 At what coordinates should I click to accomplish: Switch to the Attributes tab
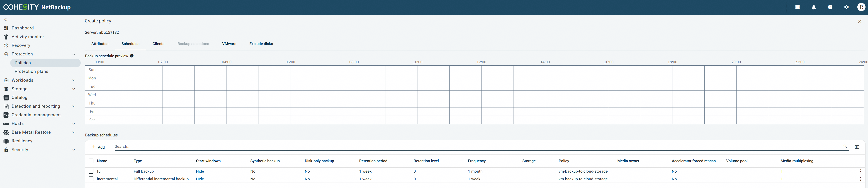click(x=100, y=44)
